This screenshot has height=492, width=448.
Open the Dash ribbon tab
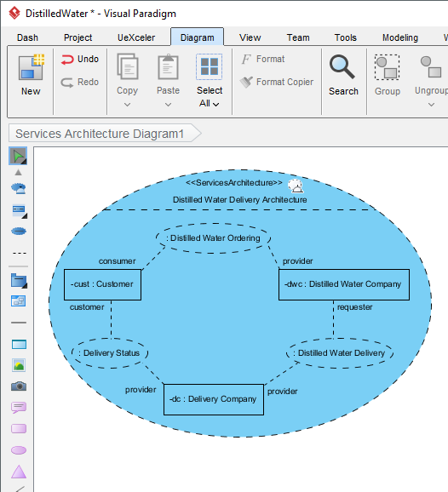point(27,37)
